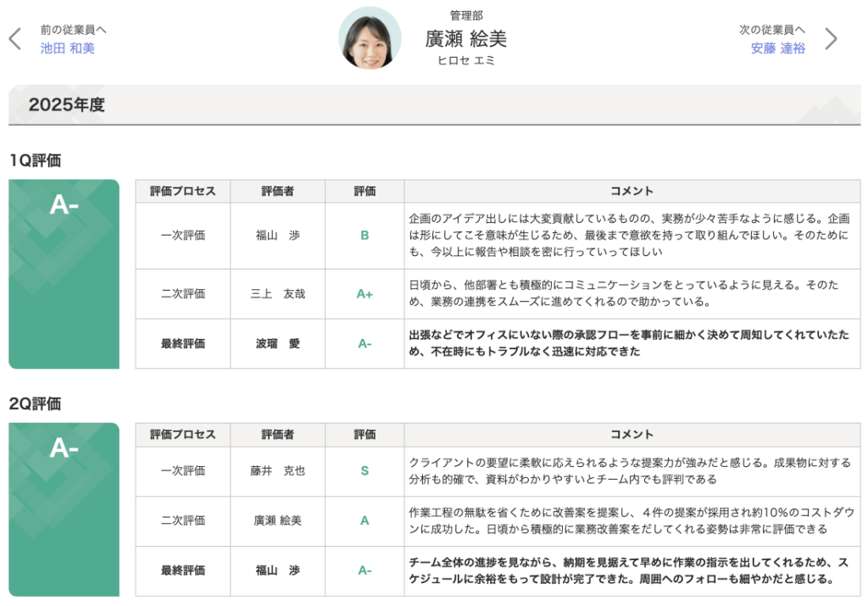Screen dimensions: 868x606
Task: Click the 管理部 department label
Action: (465, 15)
